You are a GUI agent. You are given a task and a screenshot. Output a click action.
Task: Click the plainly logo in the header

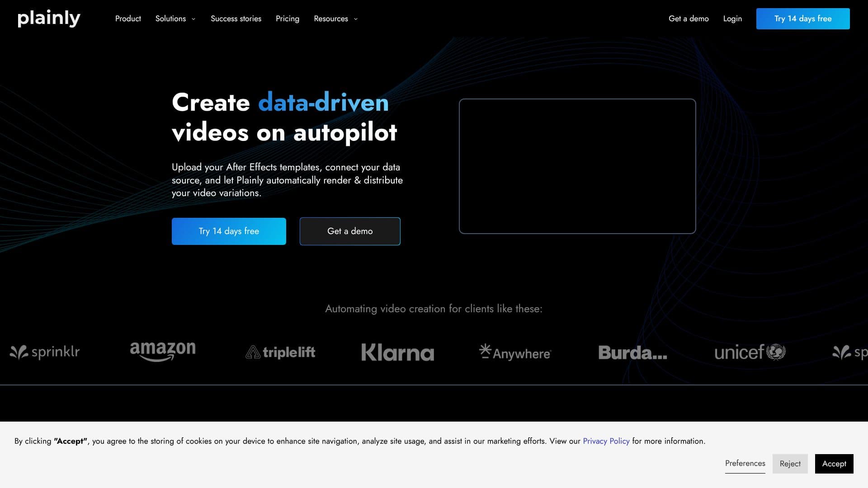click(x=49, y=19)
